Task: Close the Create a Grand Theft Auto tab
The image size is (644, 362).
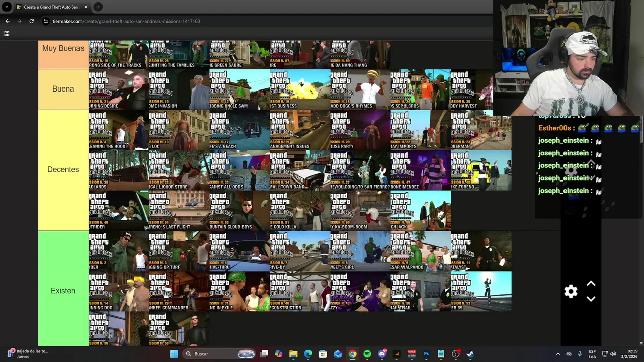Action: tap(86, 7)
